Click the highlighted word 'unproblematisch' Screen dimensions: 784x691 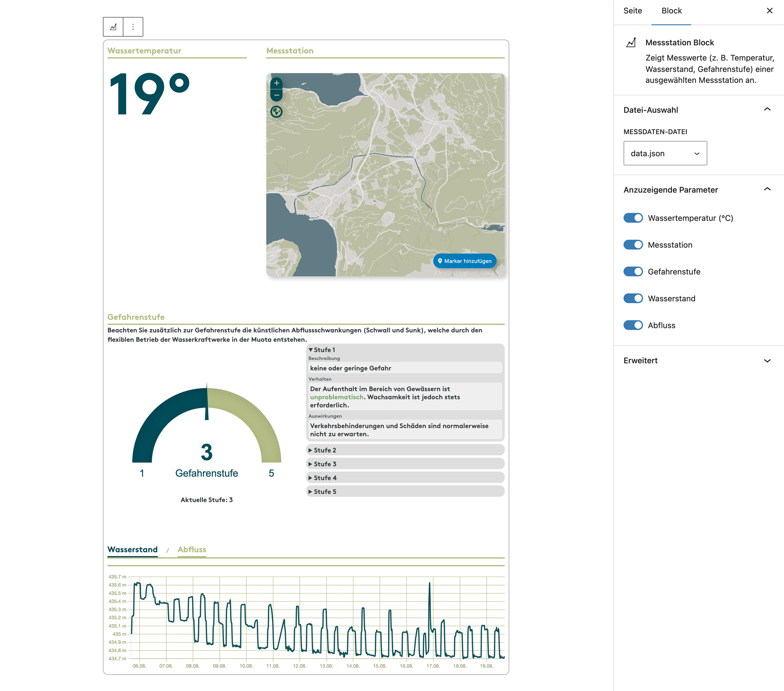click(x=336, y=397)
